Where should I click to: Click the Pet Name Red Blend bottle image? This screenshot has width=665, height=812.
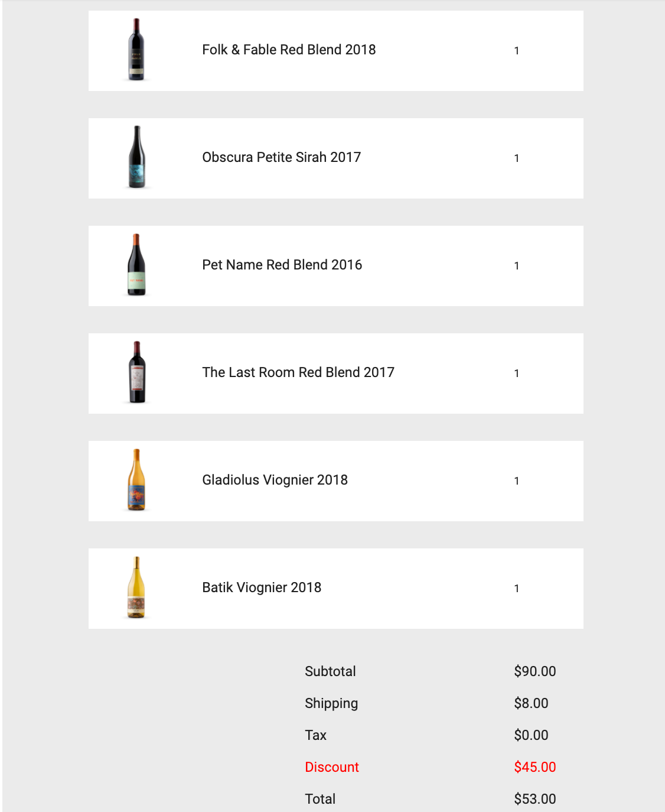136,265
